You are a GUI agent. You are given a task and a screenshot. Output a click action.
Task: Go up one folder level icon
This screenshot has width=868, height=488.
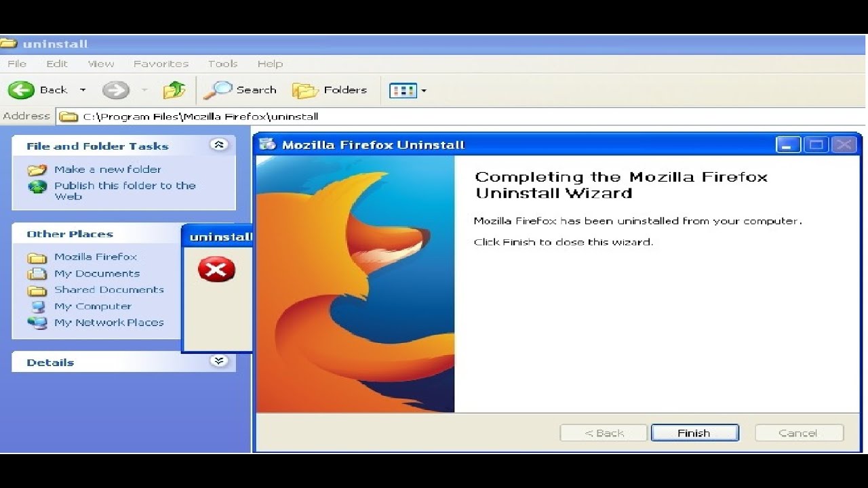click(174, 90)
